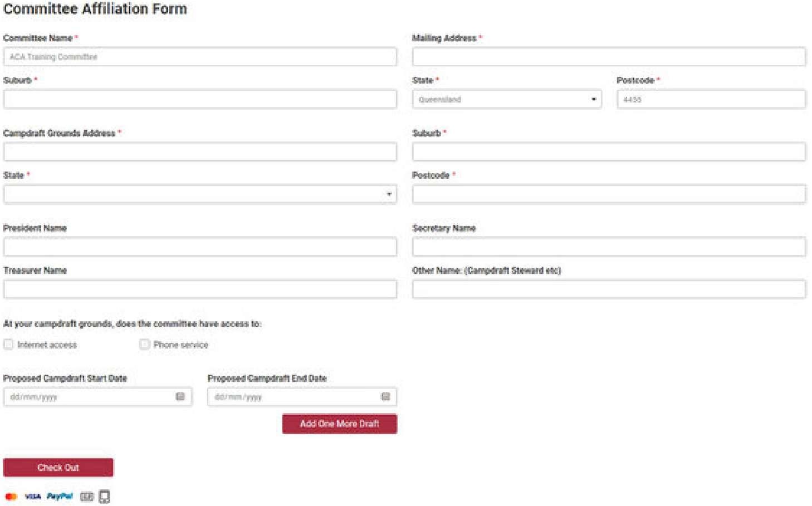Click the Committee Name input field
The image size is (812, 506).
click(x=200, y=57)
